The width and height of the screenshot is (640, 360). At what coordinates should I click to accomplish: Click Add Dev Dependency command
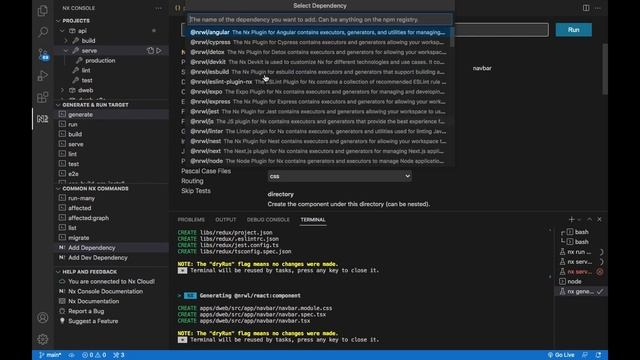(98, 258)
